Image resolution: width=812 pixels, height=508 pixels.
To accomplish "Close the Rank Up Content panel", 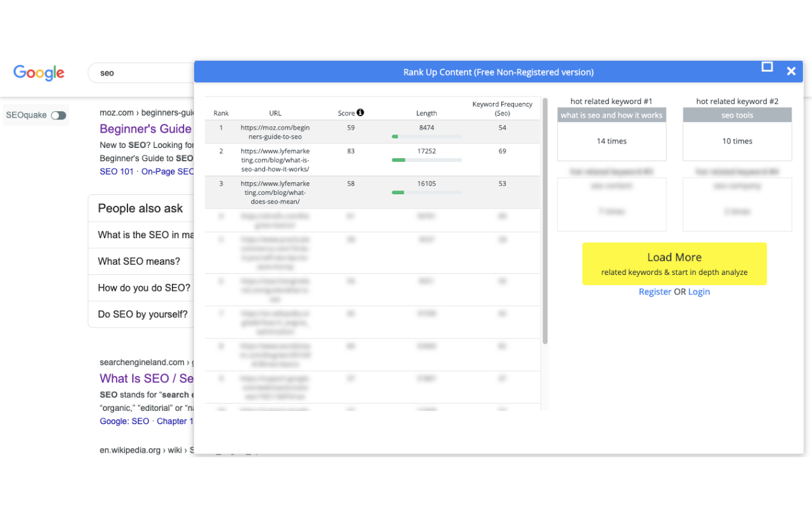I will 791,71.
